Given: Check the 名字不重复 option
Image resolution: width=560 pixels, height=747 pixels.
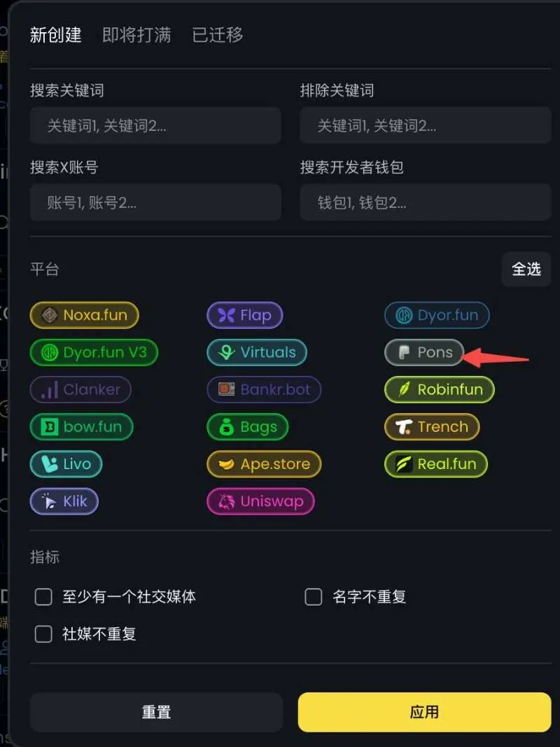Looking at the screenshot, I should pos(314,596).
